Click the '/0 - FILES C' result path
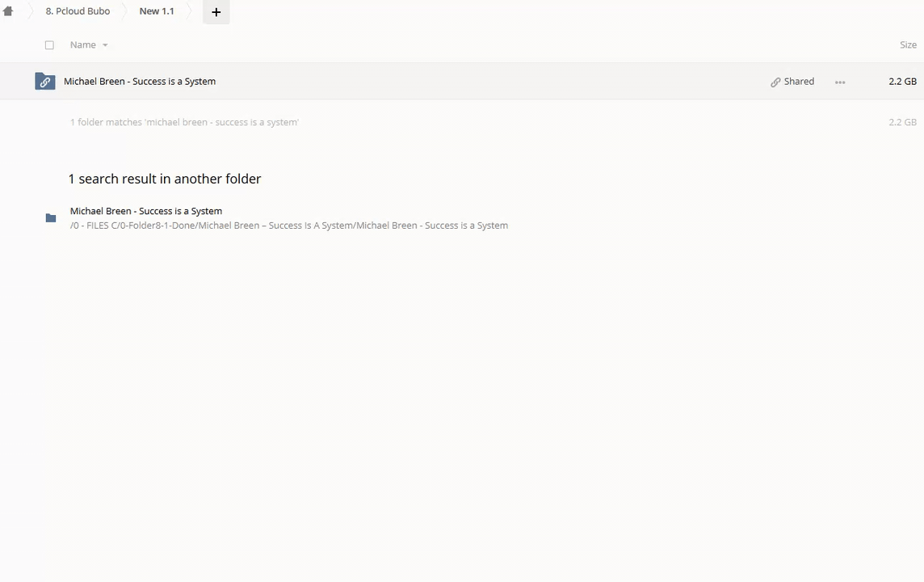Image resolution: width=924 pixels, height=582 pixels. pos(288,226)
